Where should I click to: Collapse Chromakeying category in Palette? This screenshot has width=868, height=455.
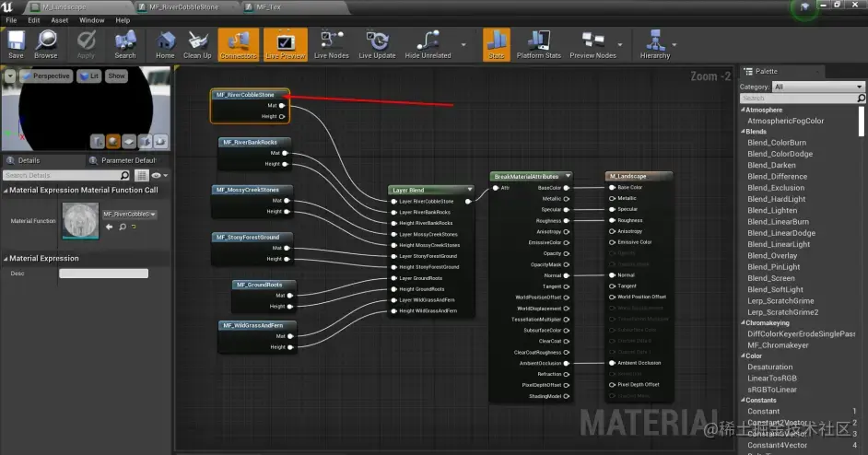tap(743, 322)
